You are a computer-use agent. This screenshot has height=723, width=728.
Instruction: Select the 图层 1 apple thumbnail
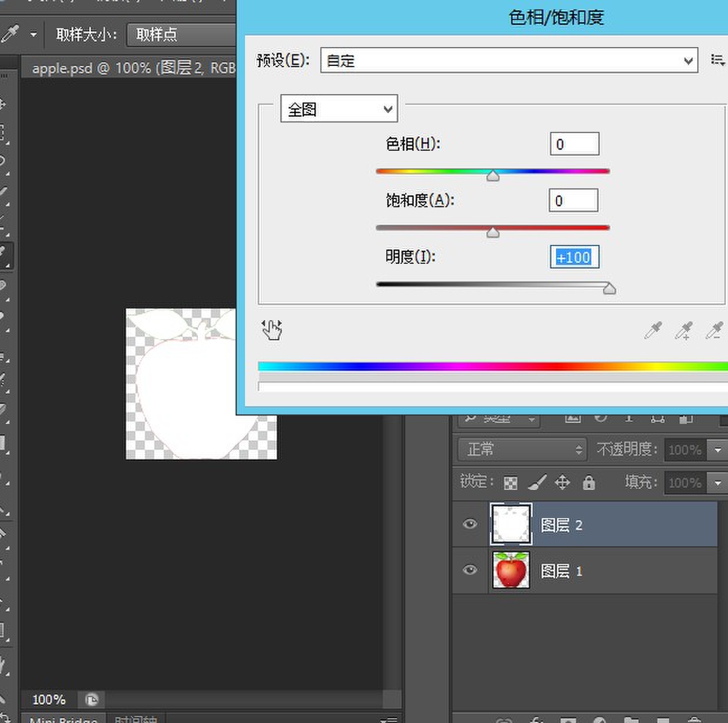[x=510, y=569]
